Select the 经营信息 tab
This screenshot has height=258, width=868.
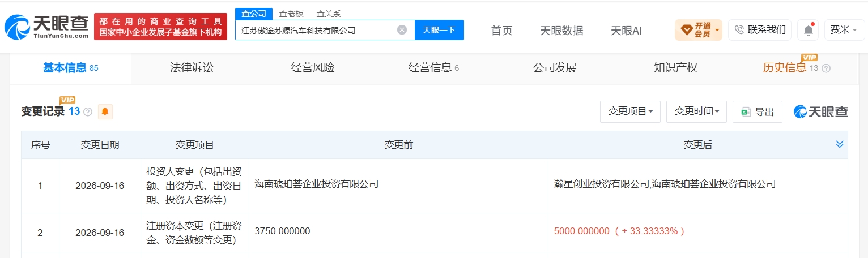pos(434,68)
